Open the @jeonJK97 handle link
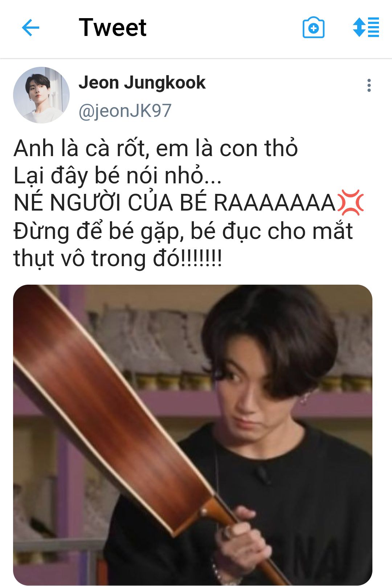The height and width of the screenshot is (586, 392). click(x=125, y=111)
